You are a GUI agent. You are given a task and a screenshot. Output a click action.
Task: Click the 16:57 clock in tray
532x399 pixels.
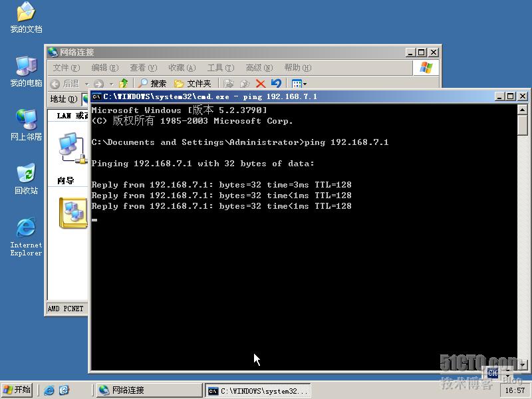(515, 390)
